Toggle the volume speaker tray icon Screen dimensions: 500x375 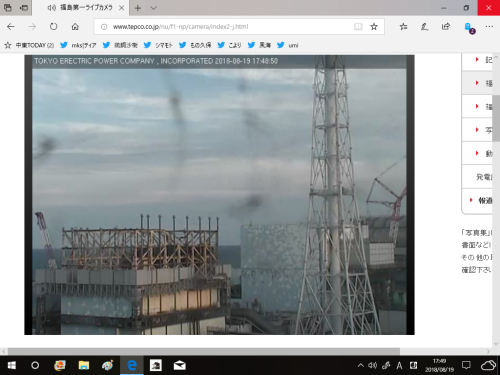pos(372,366)
